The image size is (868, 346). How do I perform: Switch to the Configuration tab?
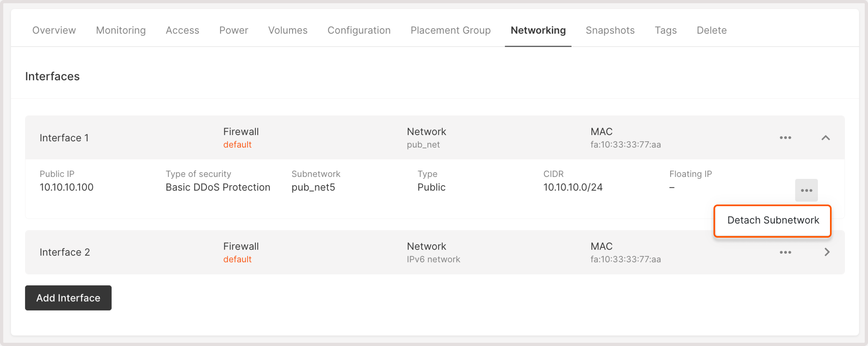(359, 30)
